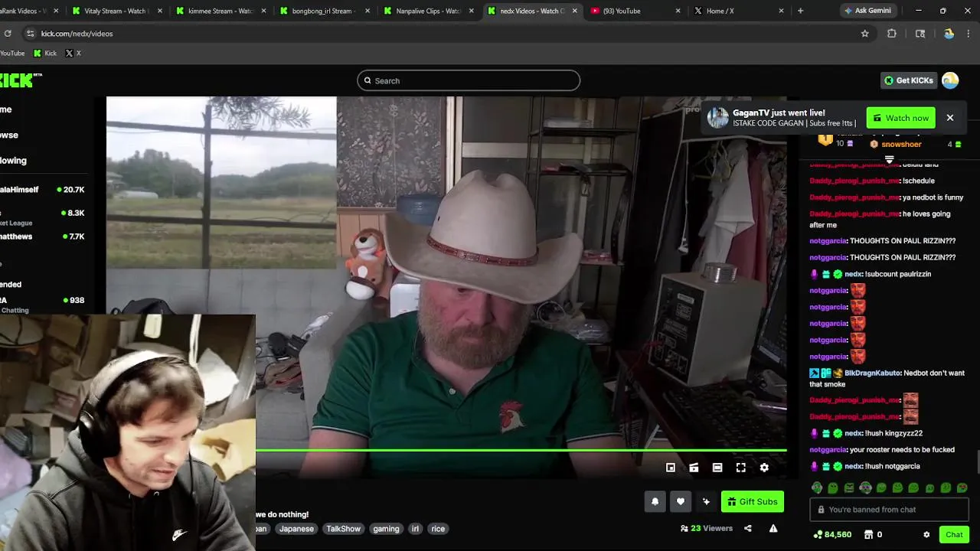Open Chrome's three-dot menu

coord(969,34)
